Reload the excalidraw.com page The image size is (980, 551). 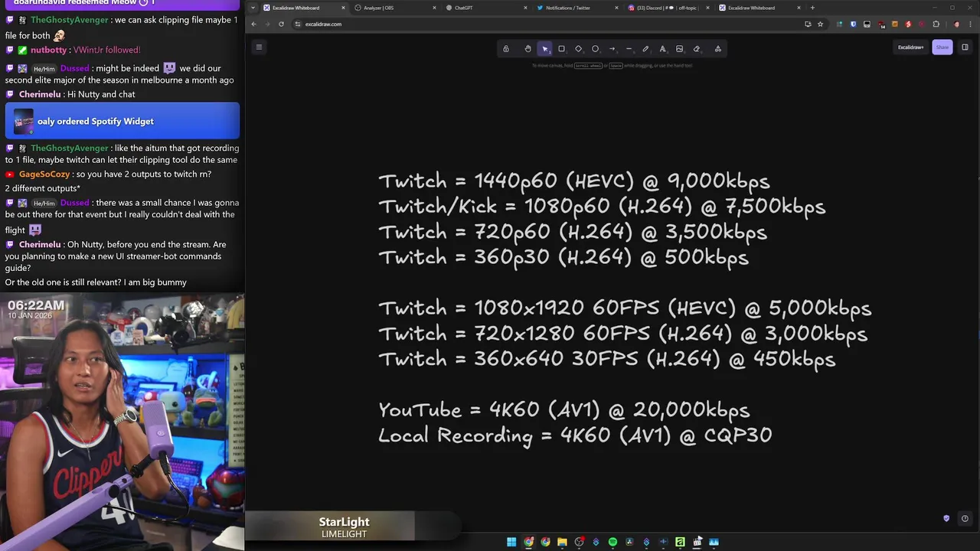click(x=281, y=24)
